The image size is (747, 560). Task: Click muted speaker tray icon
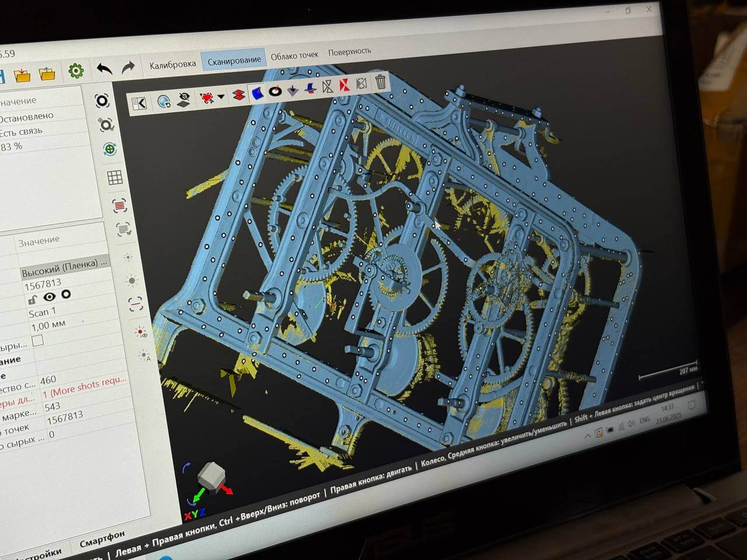632,423
